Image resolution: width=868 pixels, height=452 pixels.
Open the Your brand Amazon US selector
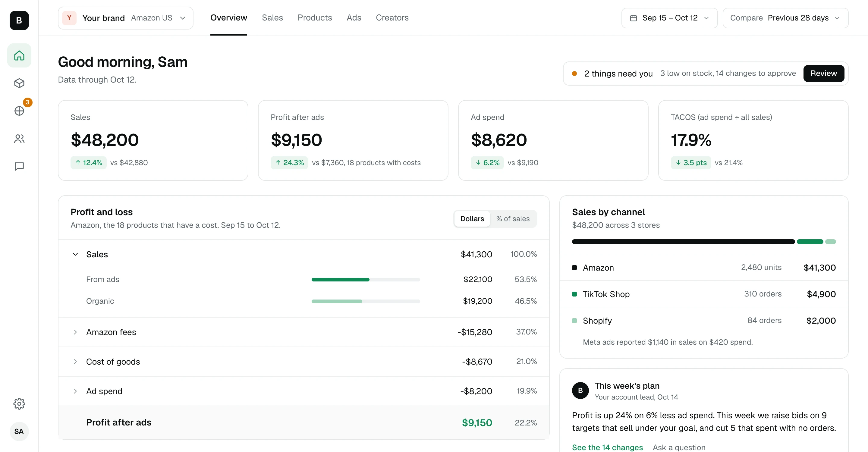(126, 18)
